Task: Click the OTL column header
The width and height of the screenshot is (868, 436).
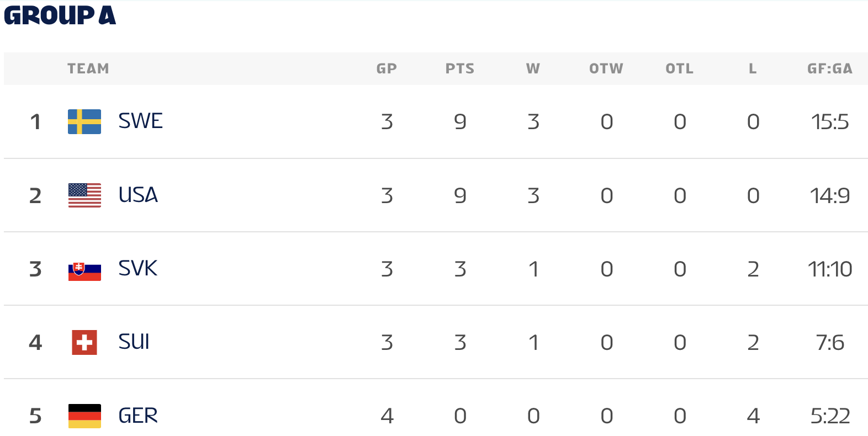Action: point(679,69)
